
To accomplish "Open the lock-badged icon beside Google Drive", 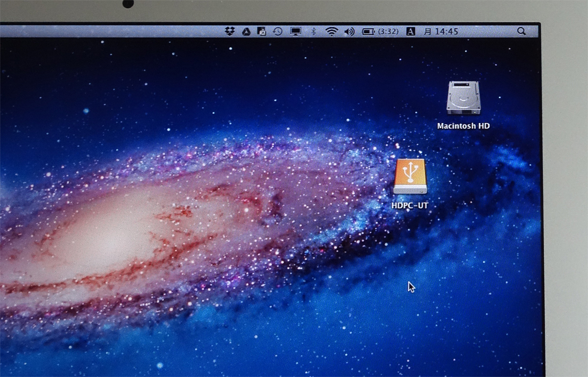I will click(262, 31).
